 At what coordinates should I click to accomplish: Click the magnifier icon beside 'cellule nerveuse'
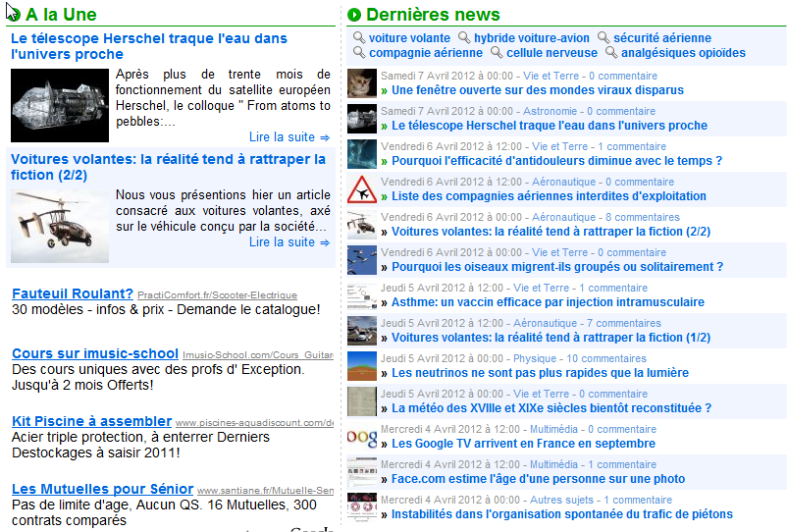(497, 53)
